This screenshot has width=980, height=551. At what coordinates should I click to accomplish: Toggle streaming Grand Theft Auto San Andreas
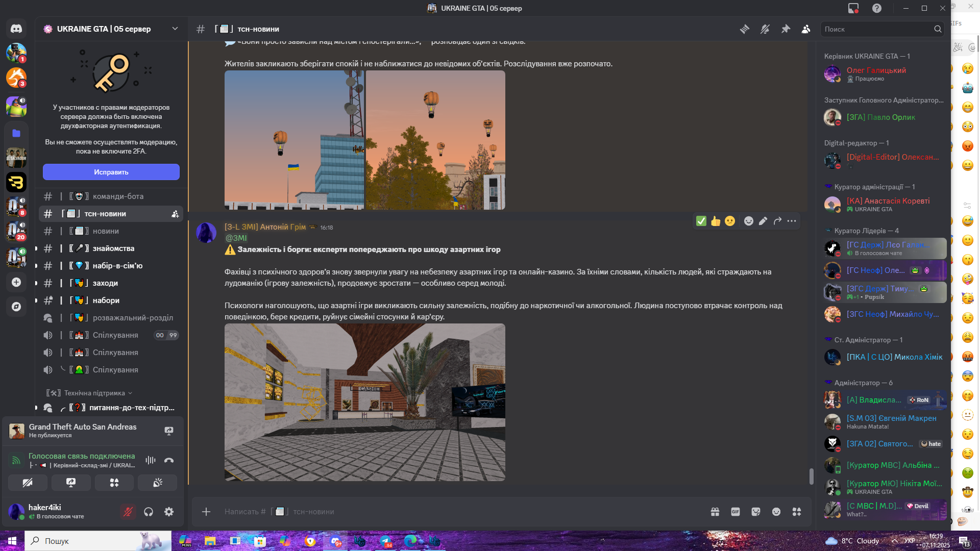pos(169,431)
